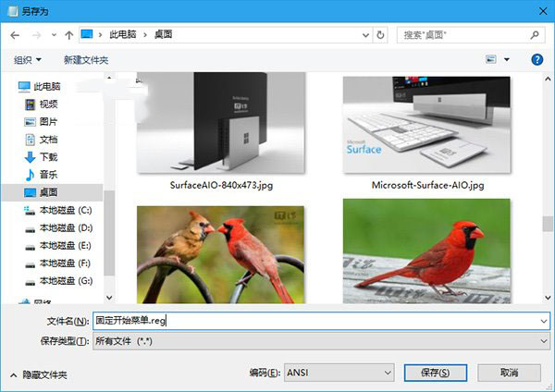This screenshot has height=392, width=555.
Task: Click the D: drive icon
Action: click(x=31, y=230)
